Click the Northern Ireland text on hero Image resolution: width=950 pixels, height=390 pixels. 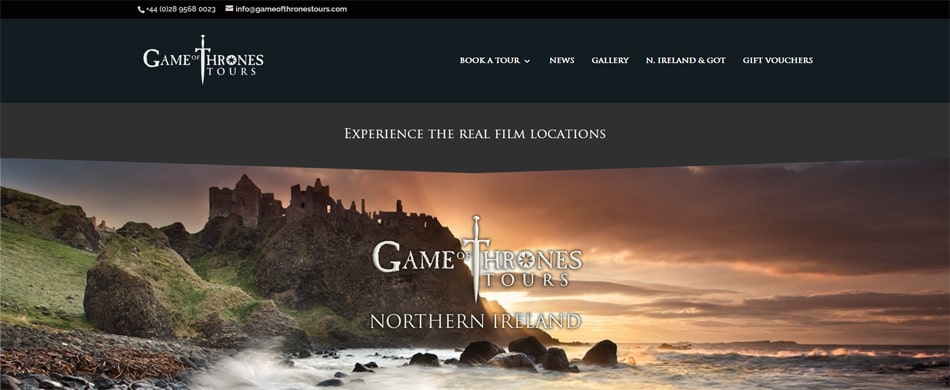476,321
